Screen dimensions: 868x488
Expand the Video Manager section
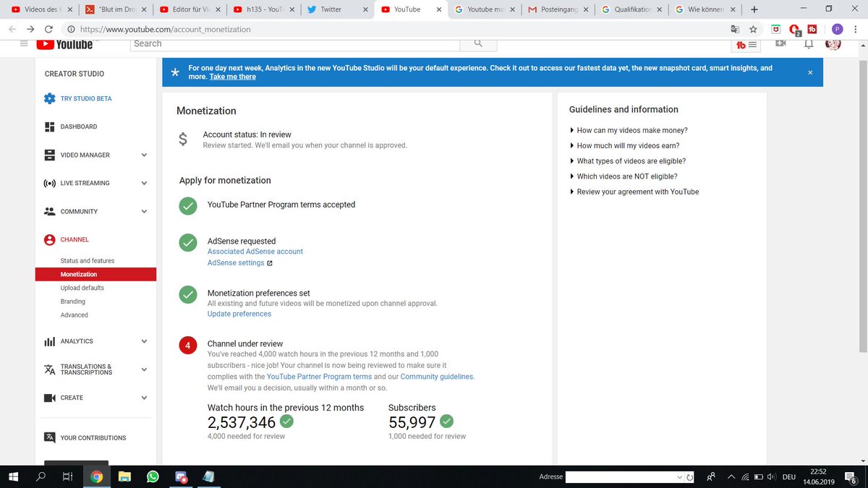click(144, 155)
